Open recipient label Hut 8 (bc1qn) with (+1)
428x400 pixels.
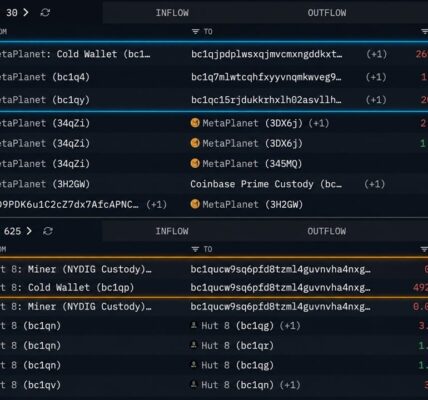(238, 385)
